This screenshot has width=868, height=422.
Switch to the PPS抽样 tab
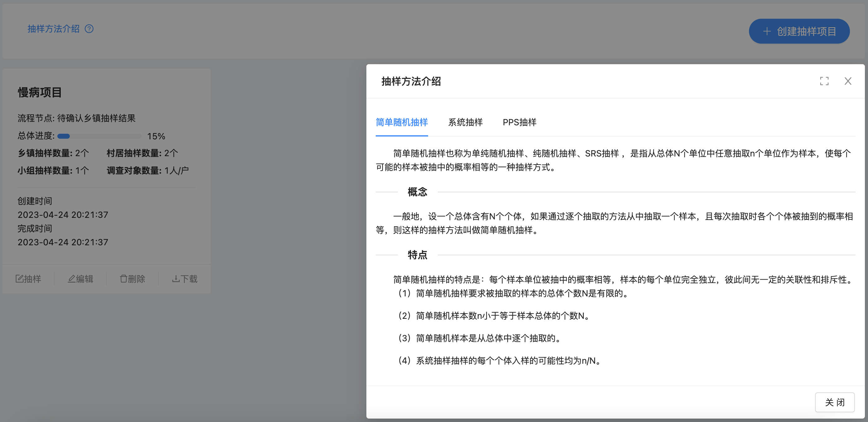[519, 122]
